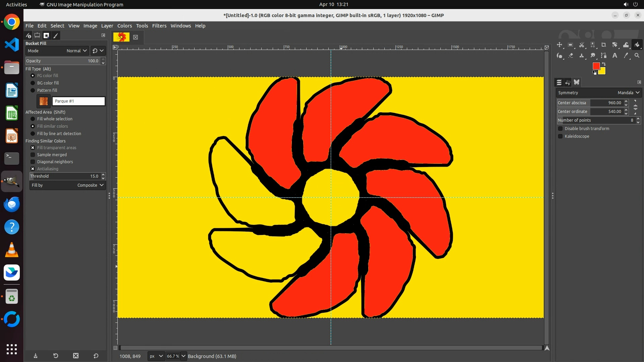Screen dimensions: 644x362
Task: Enable the Sample merged checkbox
Action: (33, 155)
